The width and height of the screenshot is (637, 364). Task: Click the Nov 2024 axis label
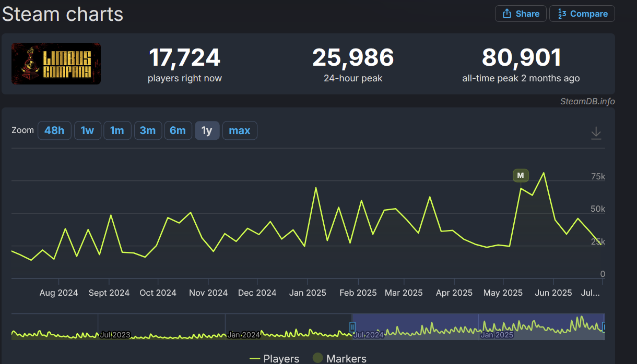(x=208, y=293)
